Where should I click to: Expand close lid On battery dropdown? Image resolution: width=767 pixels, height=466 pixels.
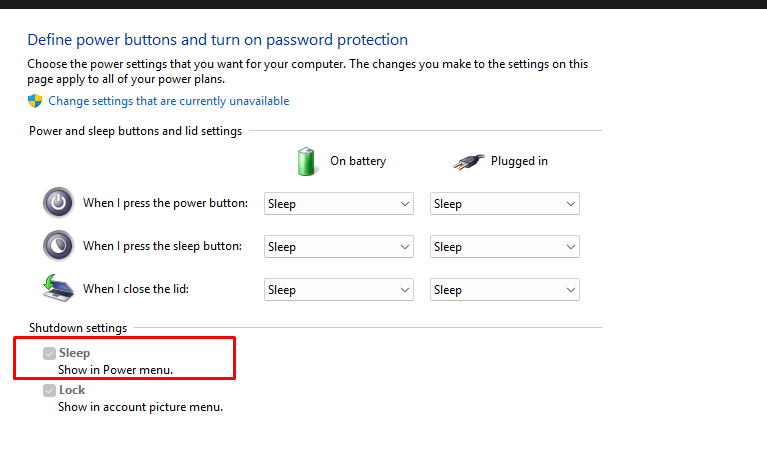click(339, 290)
